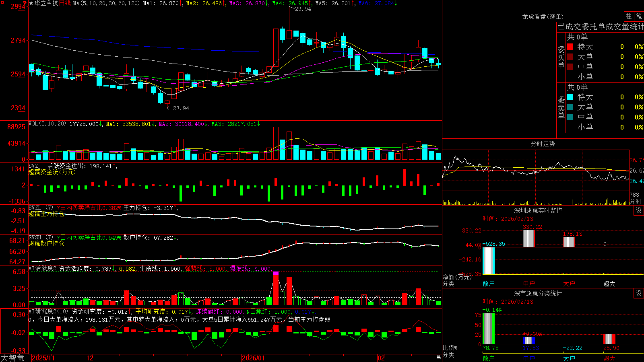
Task: Open VOL(5,10,20) indicator parameters
Action: point(47,124)
